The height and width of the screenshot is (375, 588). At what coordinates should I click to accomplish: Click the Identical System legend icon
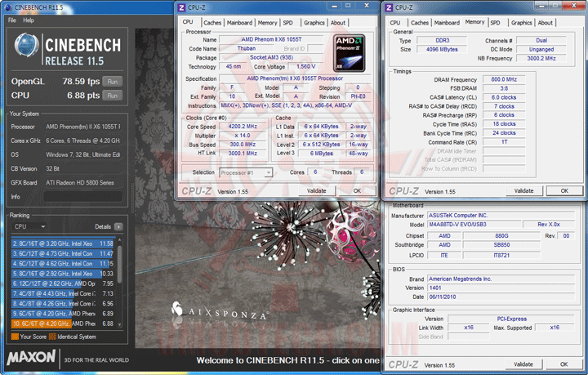(x=52, y=337)
